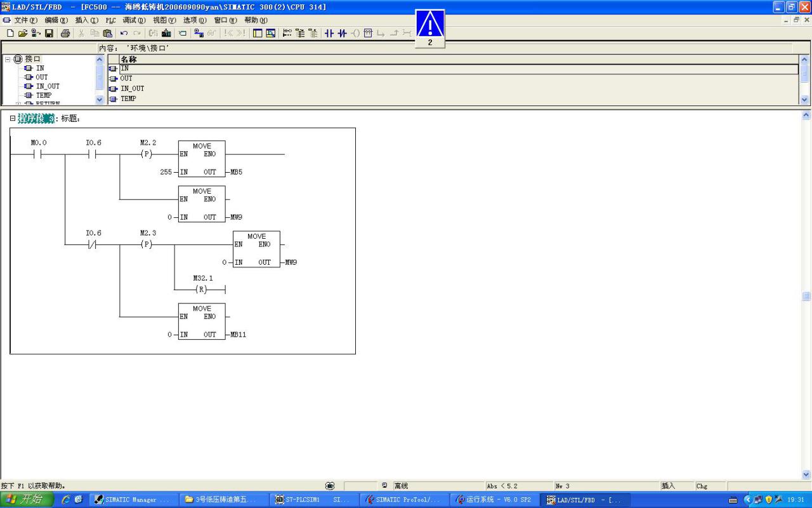Image resolution: width=812 pixels, height=508 pixels.
Task: Click the close branch icon
Action: [x=394, y=33]
